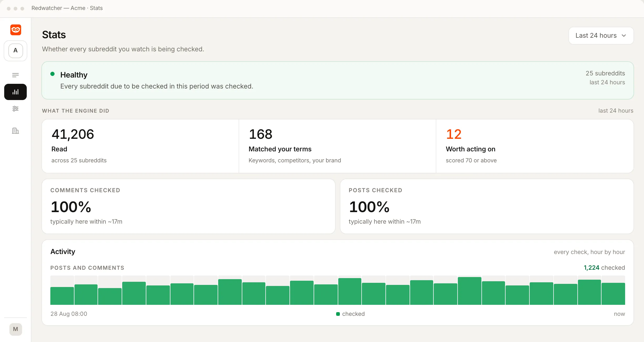Click the 'Activity' section heading
Viewport: 644px width, 342px height.
point(63,251)
